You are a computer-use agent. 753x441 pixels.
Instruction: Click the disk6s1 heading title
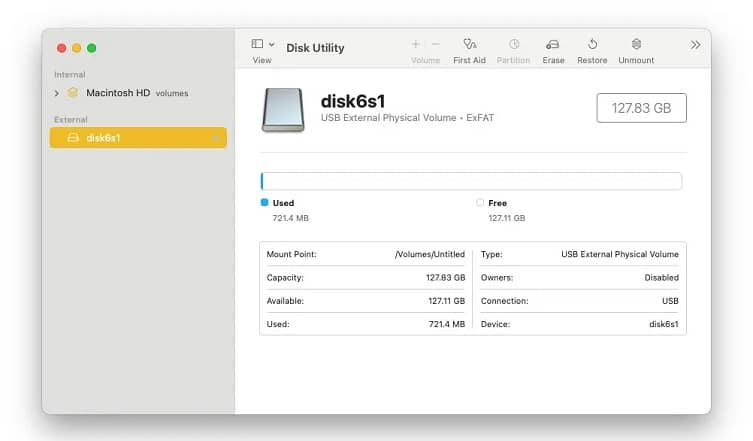pyautogui.click(x=353, y=101)
